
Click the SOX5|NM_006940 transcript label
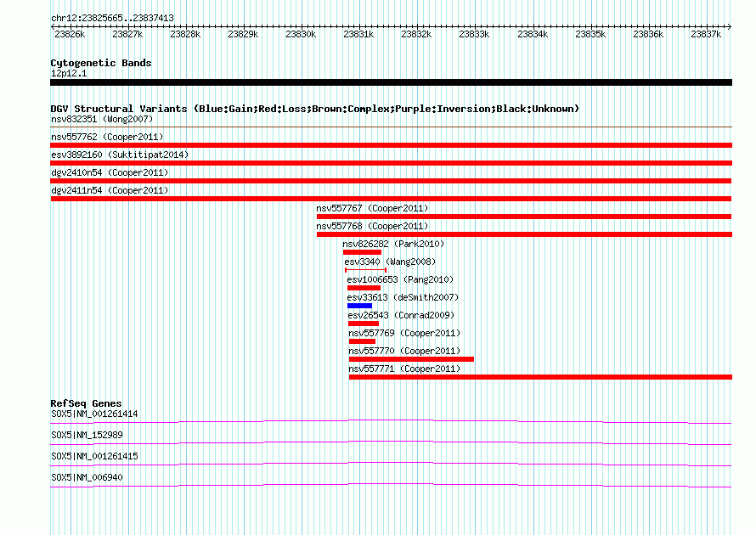[87, 477]
